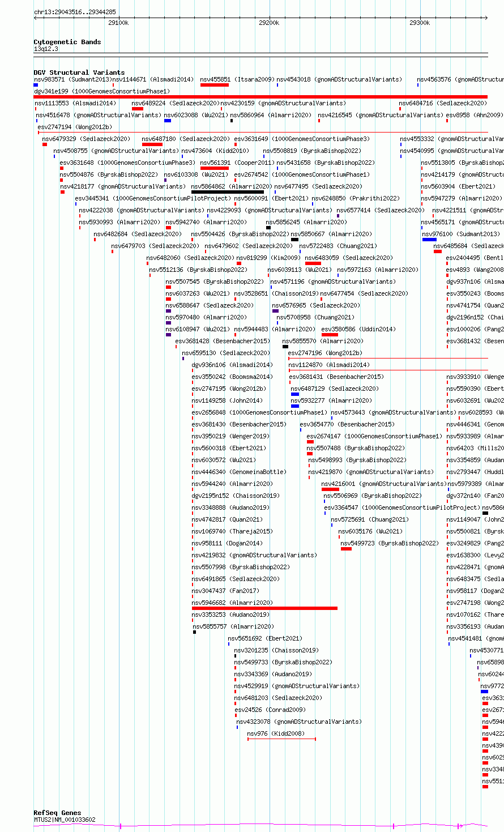Open nsv3580586 (Uddin2014) label
Screen dimensions: 504x832
click(x=358, y=329)
